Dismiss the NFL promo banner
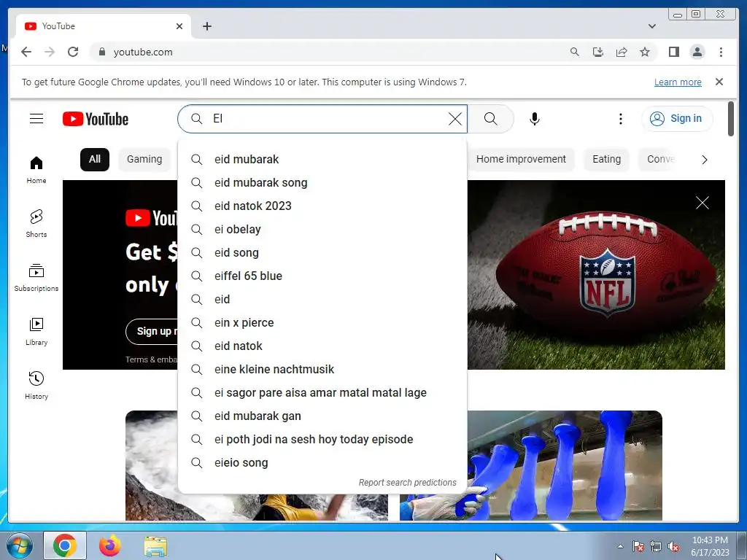Screen dimensions: 747x560 [702, 203]
